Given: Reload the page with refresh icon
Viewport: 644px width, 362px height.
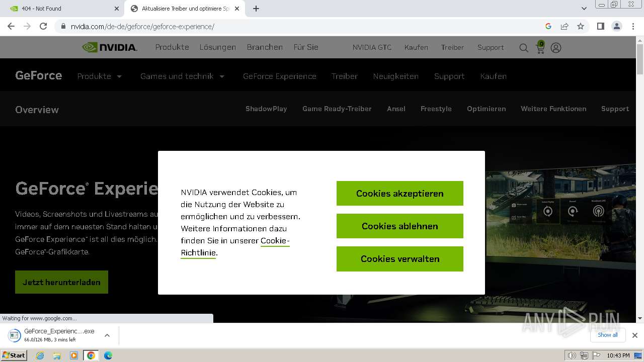Looking at the screenshot, I should 43,26.
